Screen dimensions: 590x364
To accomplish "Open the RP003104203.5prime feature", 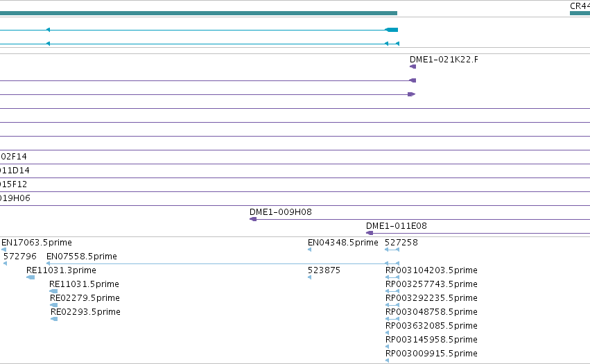I will [392, 277].
